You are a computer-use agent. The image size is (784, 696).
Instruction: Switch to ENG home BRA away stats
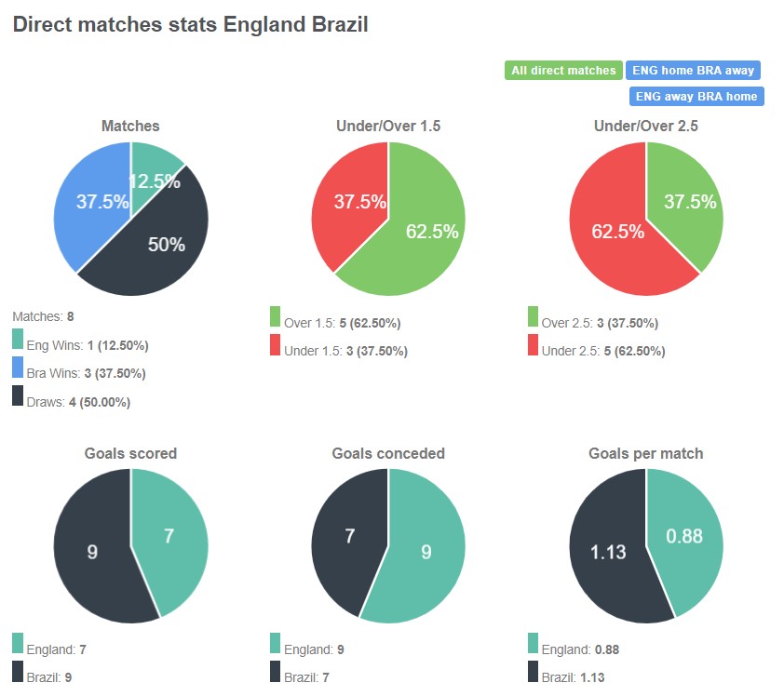click(x=693, y=70)
